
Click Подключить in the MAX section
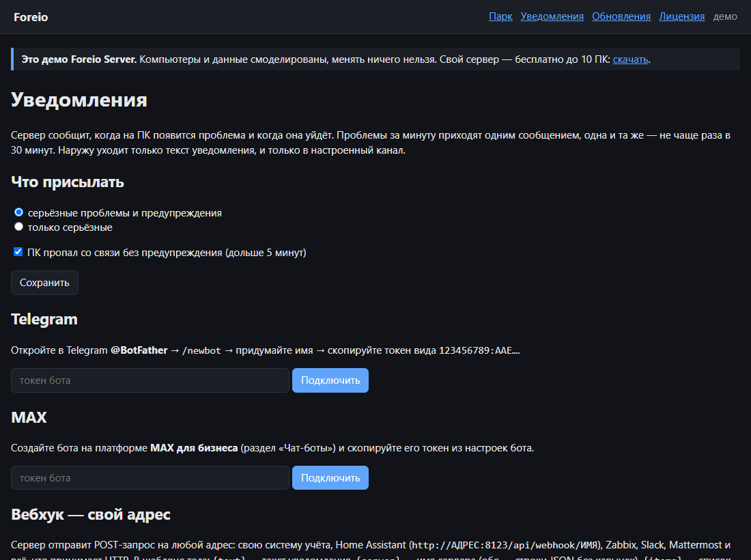[x=330, y=477]
